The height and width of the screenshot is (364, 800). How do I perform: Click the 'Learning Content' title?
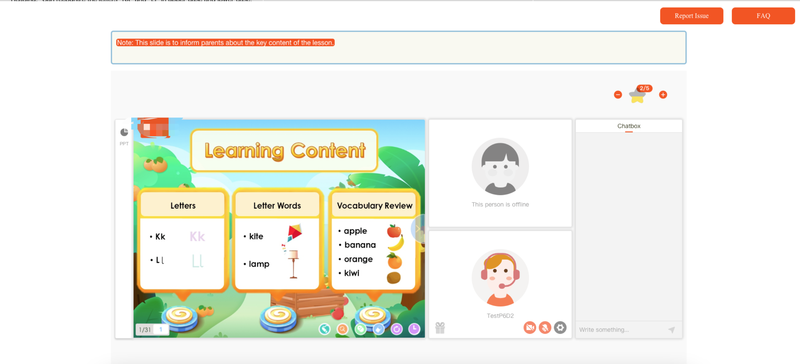[285, 151]
